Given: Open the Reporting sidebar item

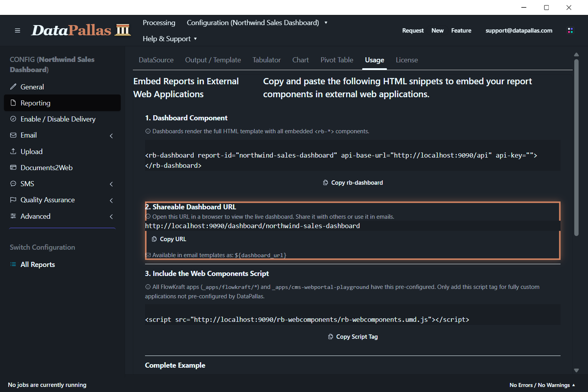Looking at the screenshot, I should click(x=62, y=103).
